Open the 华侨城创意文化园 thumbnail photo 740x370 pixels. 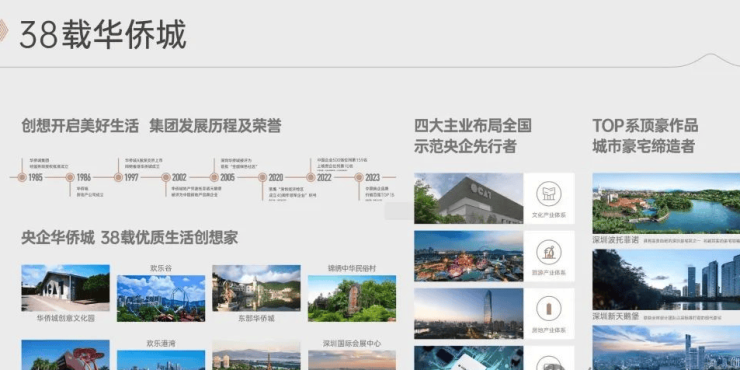[66, 288]
